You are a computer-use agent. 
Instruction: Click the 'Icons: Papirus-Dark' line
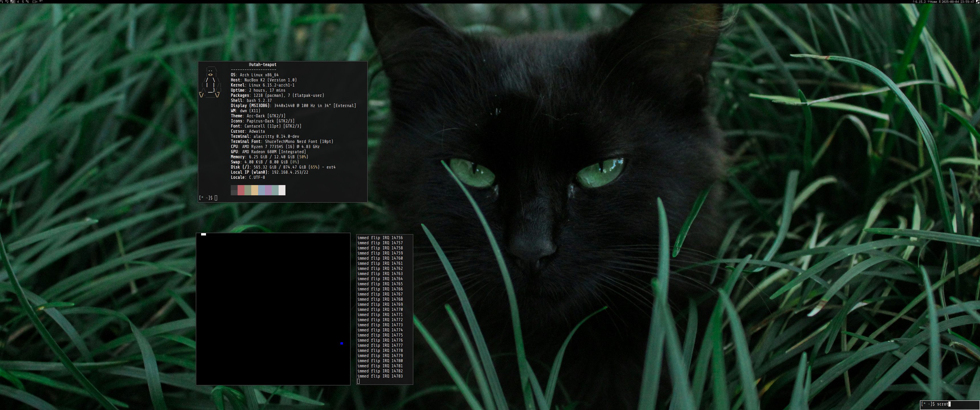tap(262, 121)
